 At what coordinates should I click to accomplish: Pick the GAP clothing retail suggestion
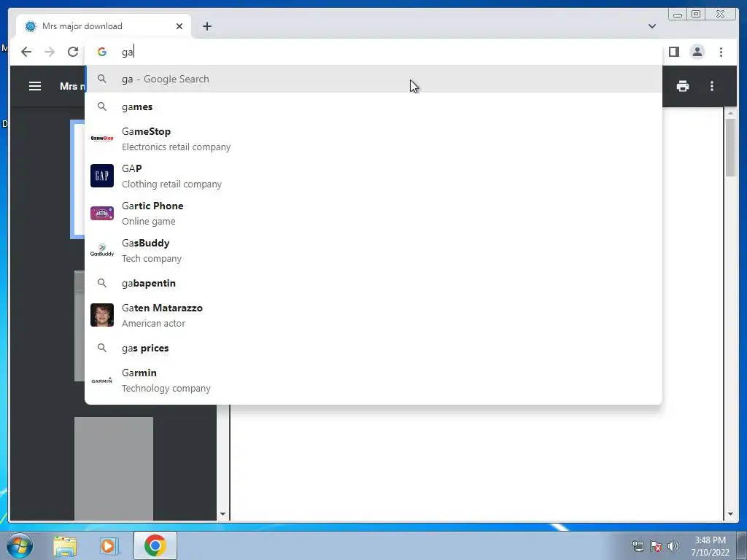point(373,176)
